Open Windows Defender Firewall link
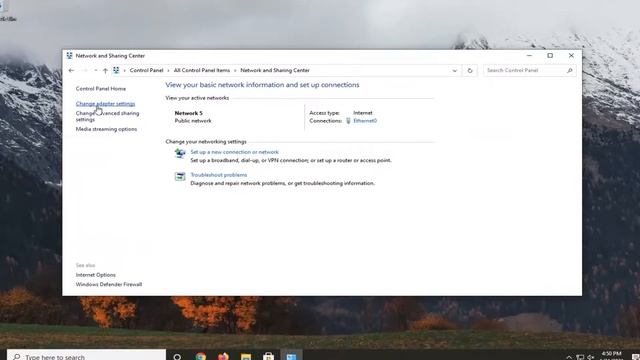This screenshot has width=640, height=360. (109, 284)
